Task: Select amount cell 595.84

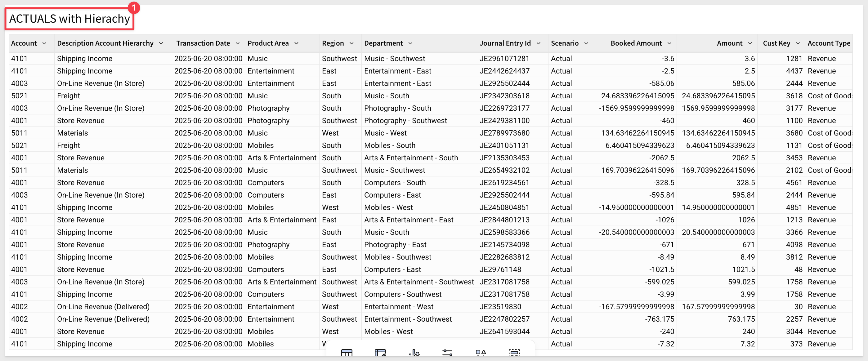Action: pos(743,195)
